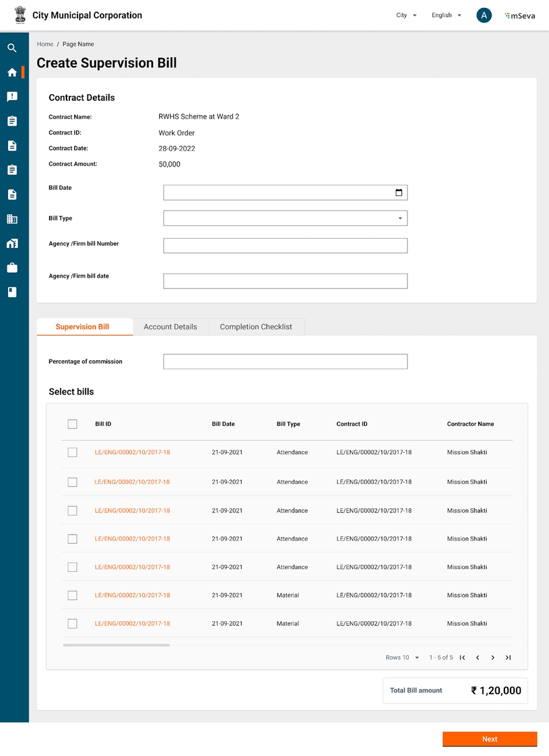Open the user avatar 'A' profile
The image size is (549, 756).
coord(484,16)
